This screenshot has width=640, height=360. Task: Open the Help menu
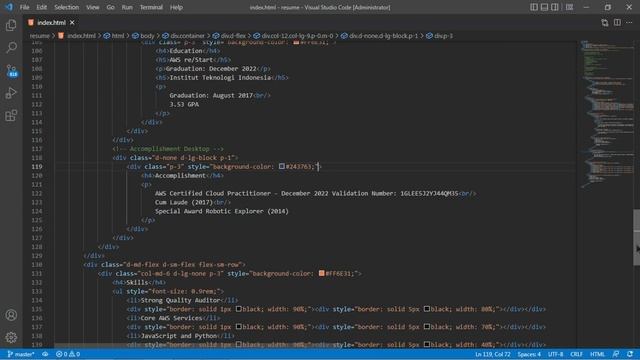coord(176,7)
